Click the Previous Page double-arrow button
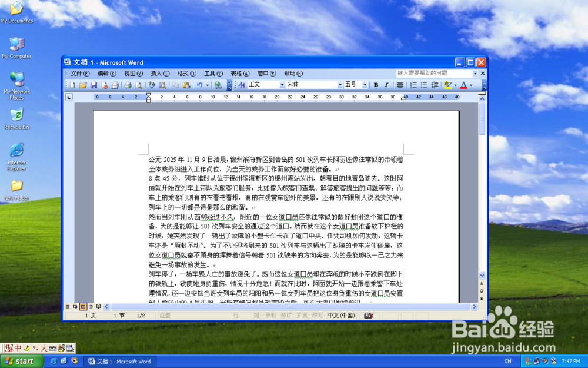The width and height of the screenshot is (588, 368). pyautogui.click(x=482, y=284)
